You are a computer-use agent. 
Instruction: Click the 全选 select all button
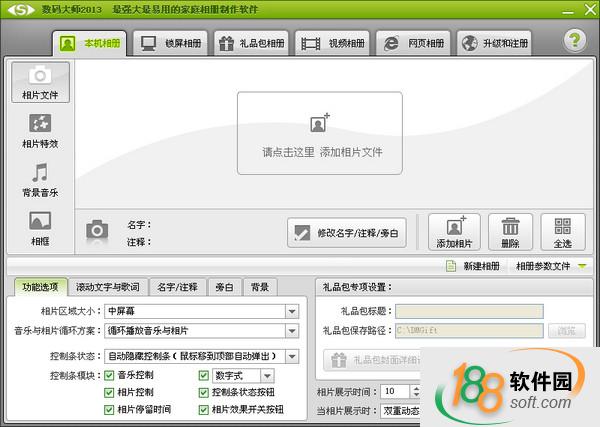coord(563,231)
